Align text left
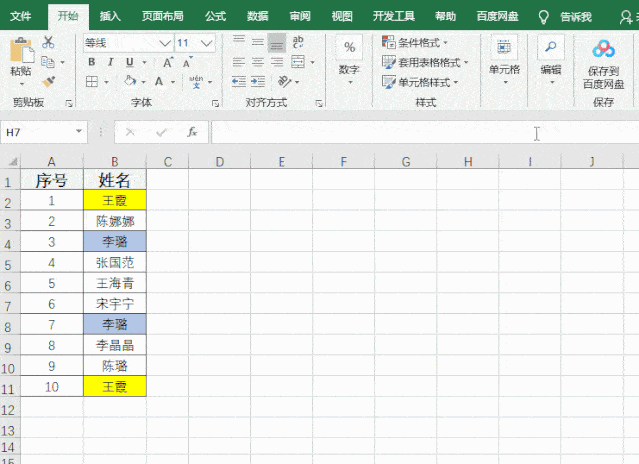The width and height of the screenshot is (639, 464). click(239, 62)
